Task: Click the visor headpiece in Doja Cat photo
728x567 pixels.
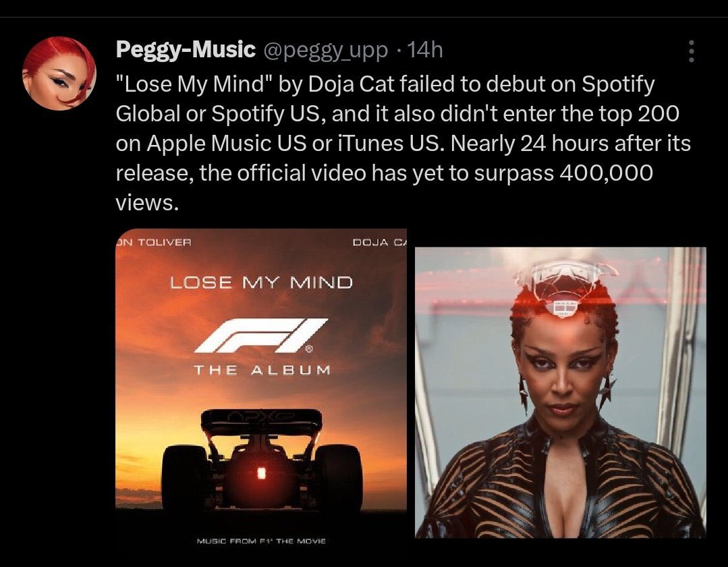Action: click(563, 288)
